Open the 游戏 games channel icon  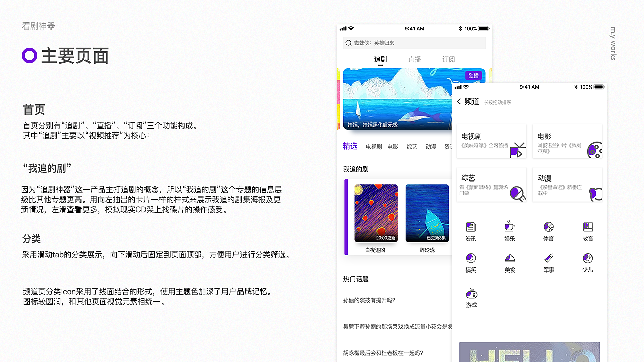click(471, 293)
